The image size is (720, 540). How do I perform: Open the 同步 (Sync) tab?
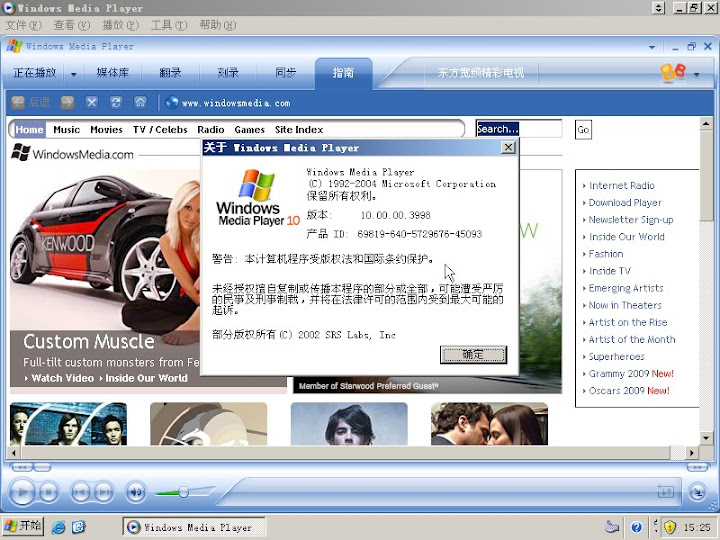click(x=285, y=73)
